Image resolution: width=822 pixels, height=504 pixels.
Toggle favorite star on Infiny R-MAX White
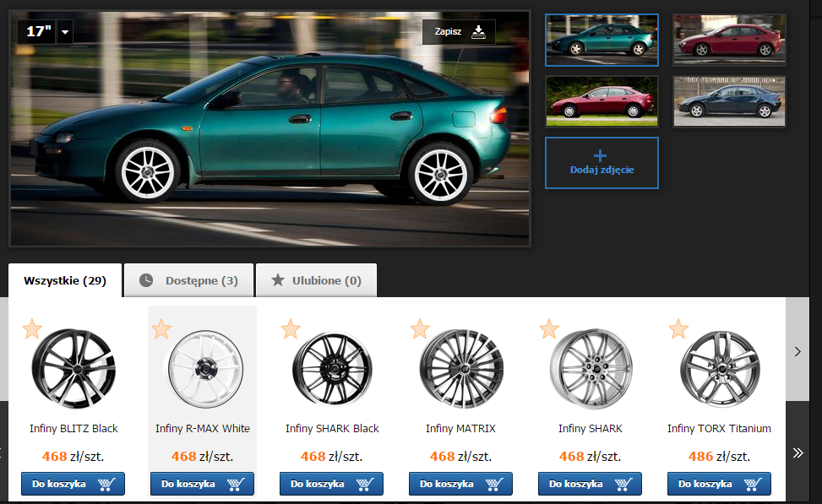point(161,329)
